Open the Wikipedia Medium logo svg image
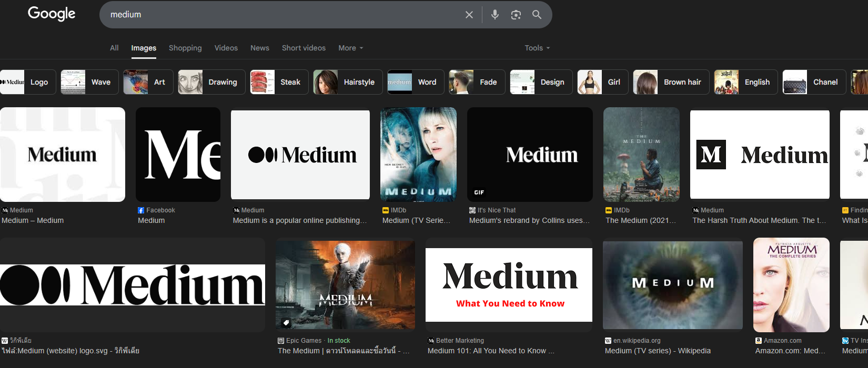 pyautogui.click(x=133, y=285)
